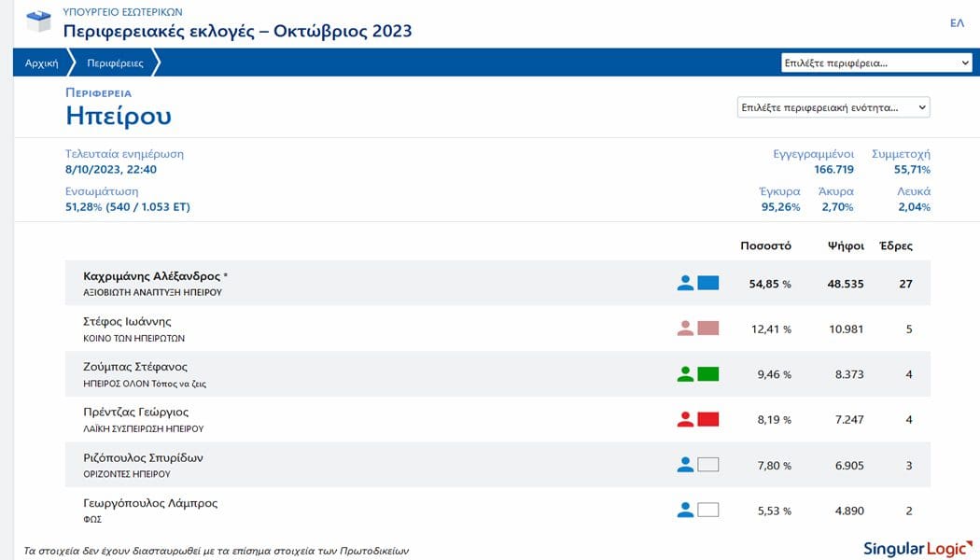Click the red color box for Πρέντζας
This screenshot has width=980, height=560.
click(x=708, y=419)
